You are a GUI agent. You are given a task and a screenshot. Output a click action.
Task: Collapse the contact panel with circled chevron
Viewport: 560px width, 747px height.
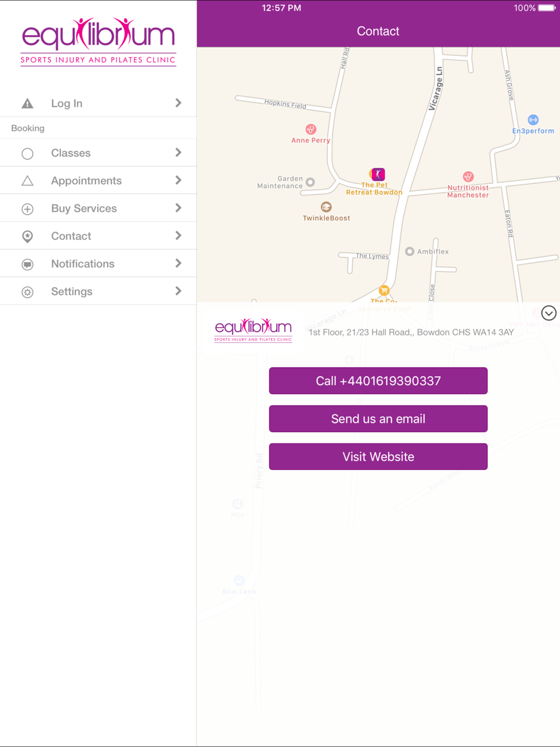click(549, 313)
